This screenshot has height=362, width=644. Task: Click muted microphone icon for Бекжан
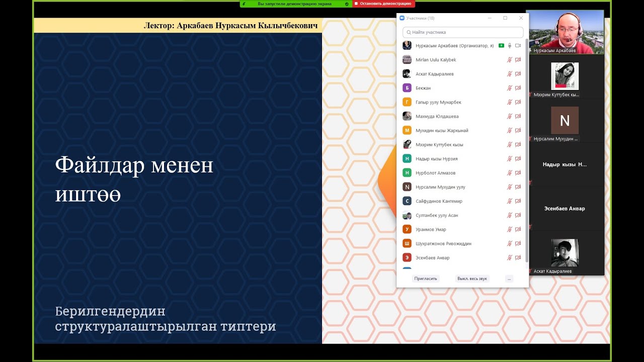point(510,88)
